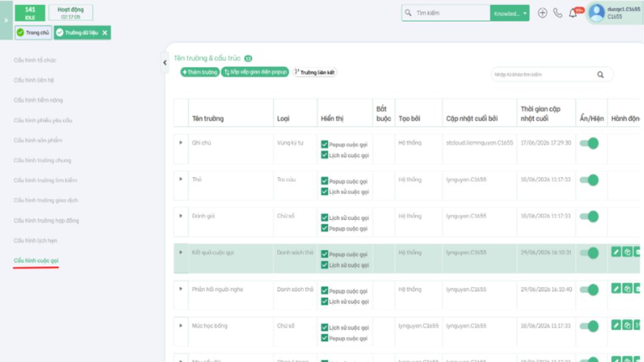
Task: Collapse the left sidebar with chevron
Action: click(x=165, y=63)
